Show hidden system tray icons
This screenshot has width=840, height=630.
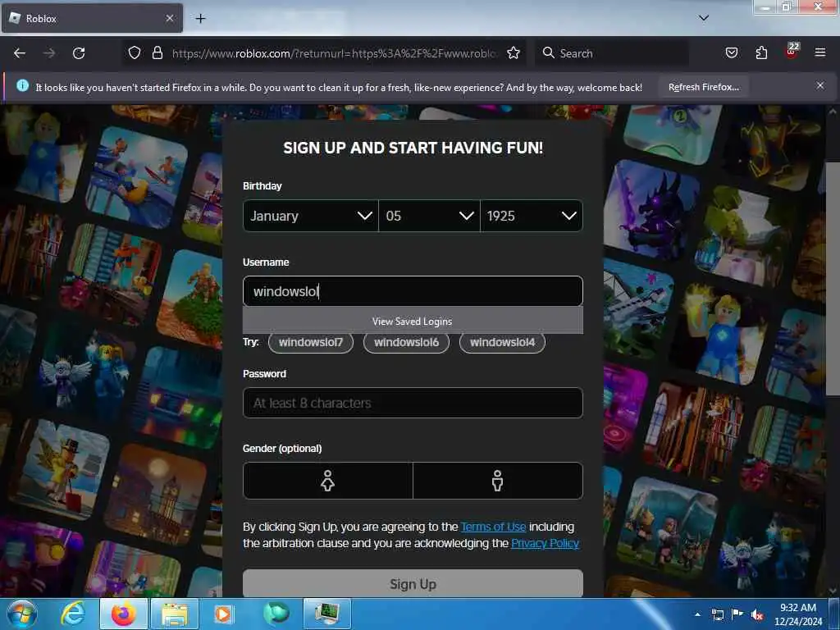[x=697, y=614]
